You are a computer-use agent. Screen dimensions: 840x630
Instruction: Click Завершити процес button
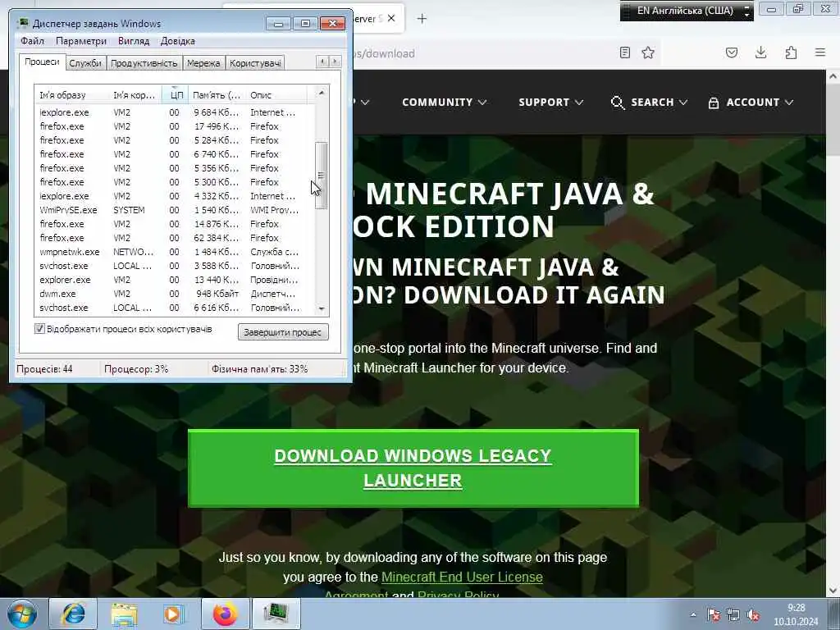(283, 332)
